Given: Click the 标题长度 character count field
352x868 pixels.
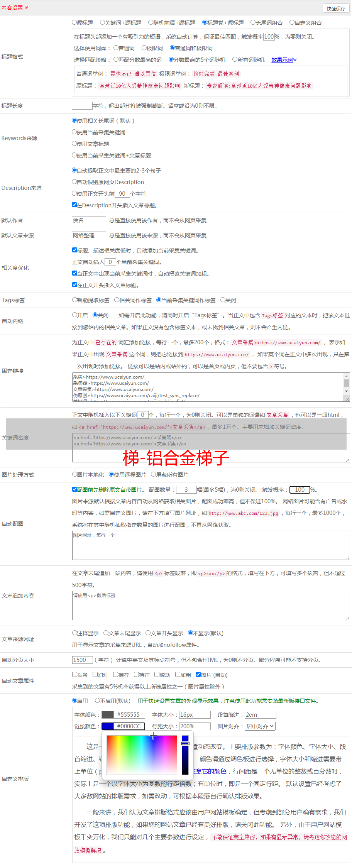Looking at the screenshot, I should click(x=82, y=106).
